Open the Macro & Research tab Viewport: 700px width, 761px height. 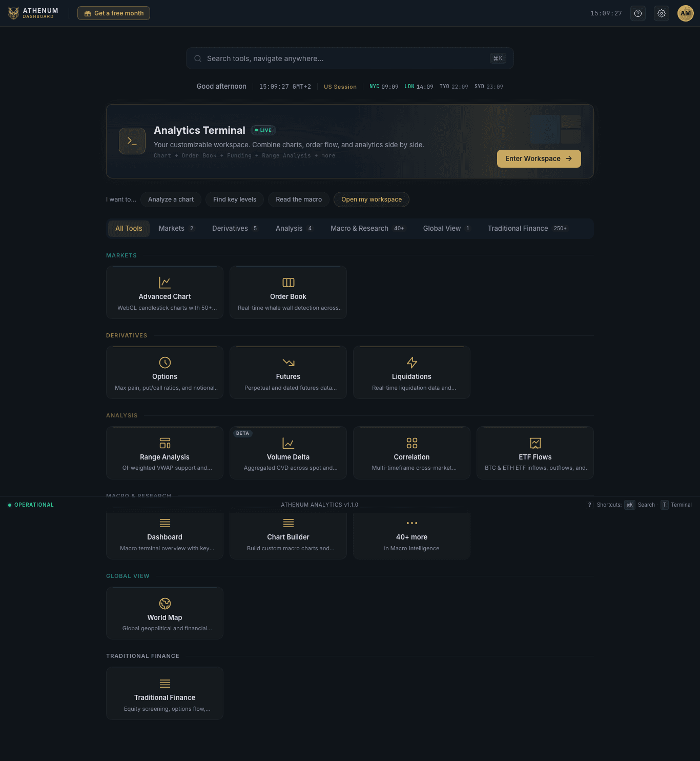[x=367, y=228]
